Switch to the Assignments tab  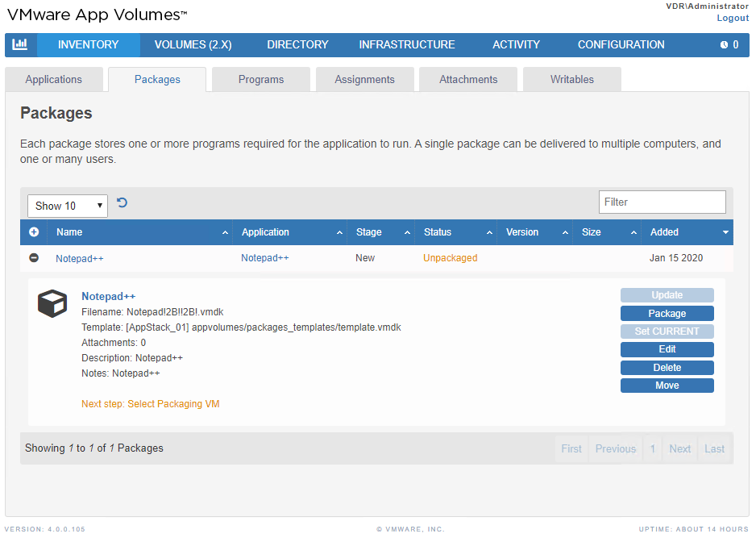(x=364, y=80)
